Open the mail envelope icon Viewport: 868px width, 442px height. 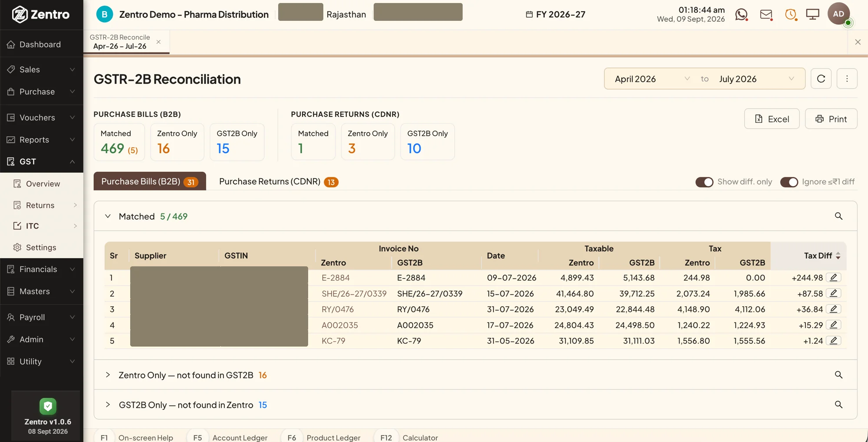[766, 14]
